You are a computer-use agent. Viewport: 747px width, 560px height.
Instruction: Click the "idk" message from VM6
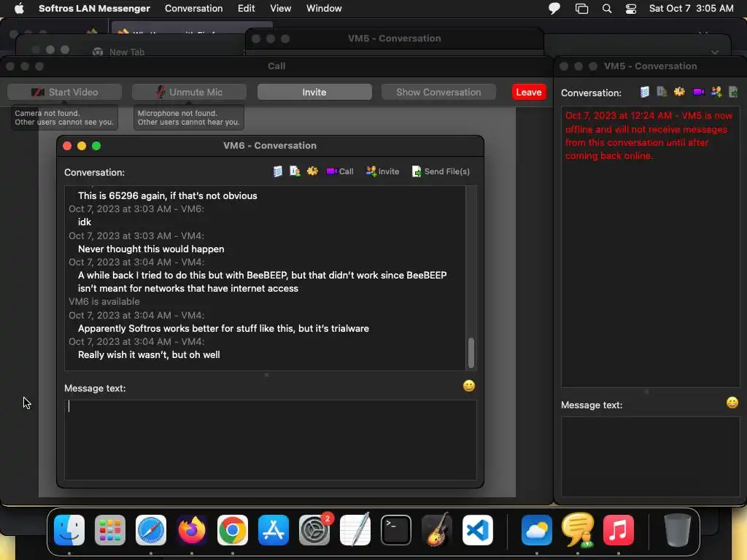pos(85,222)
